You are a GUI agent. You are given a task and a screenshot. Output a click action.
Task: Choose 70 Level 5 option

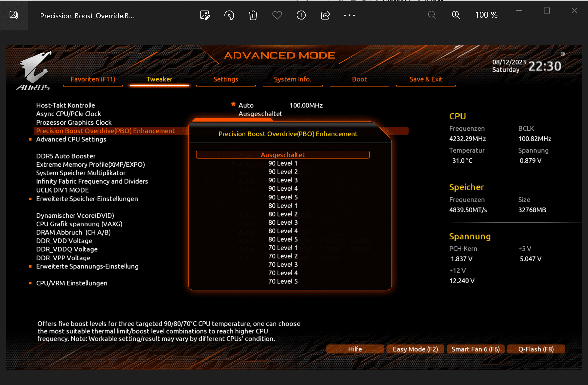click(x=283, y=281)
